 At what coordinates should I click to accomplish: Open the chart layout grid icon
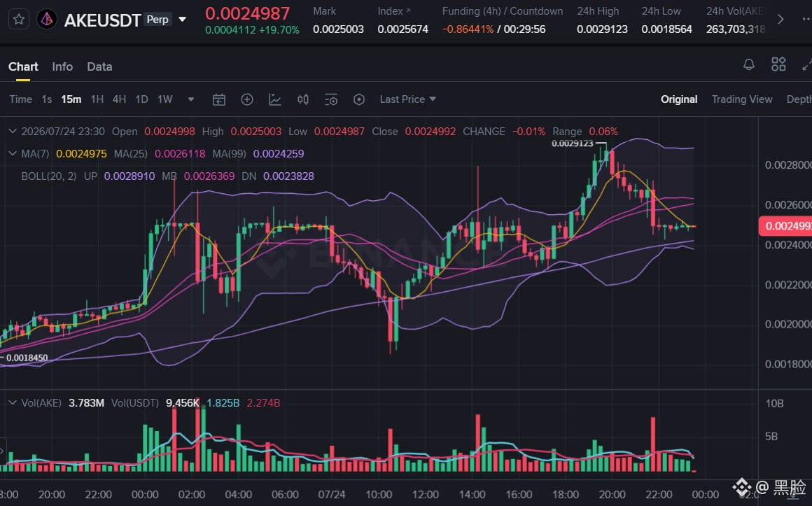(x=778, y=64)
